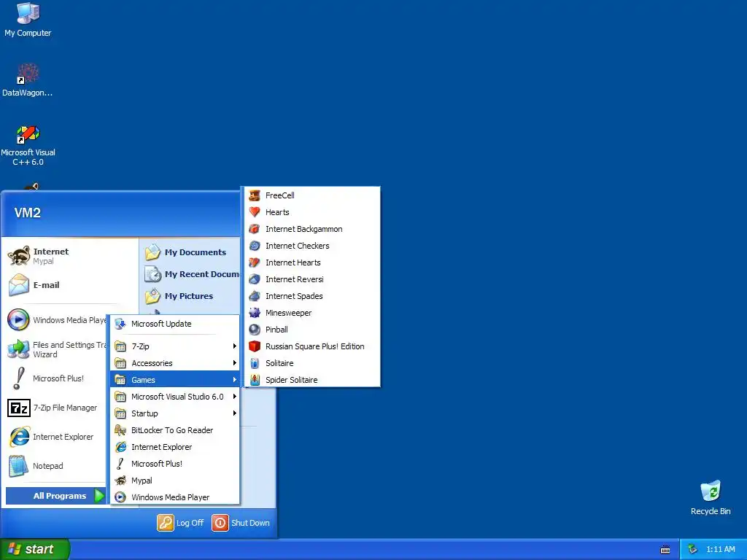Open the 7-Zip program folder

[x=175, y=346]
